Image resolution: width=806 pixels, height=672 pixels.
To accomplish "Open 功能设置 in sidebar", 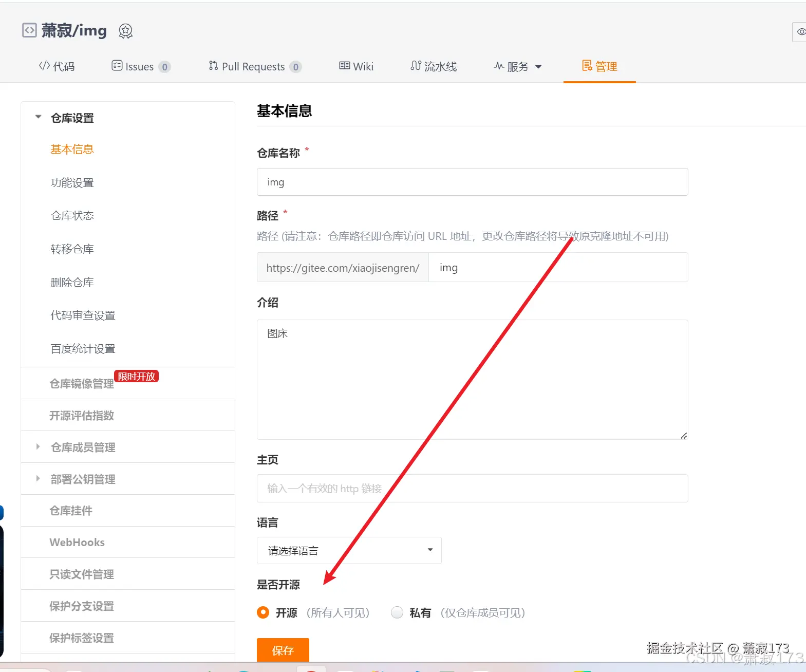I will 72,183.
